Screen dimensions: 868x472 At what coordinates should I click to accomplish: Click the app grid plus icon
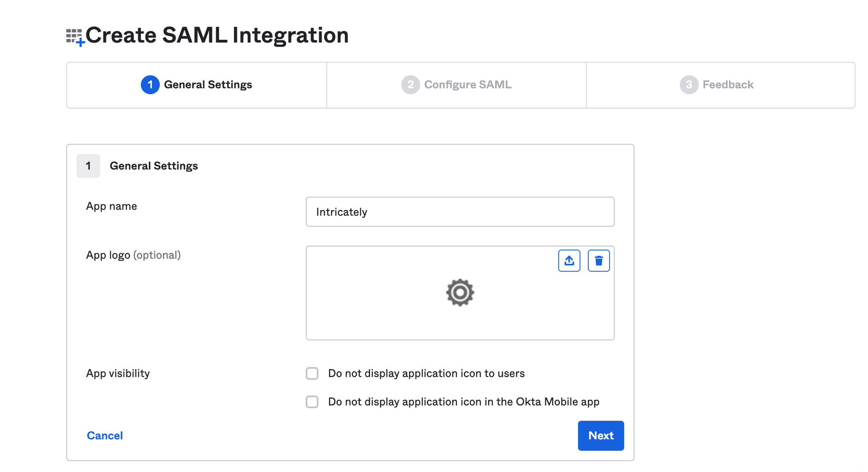(75, 37)
